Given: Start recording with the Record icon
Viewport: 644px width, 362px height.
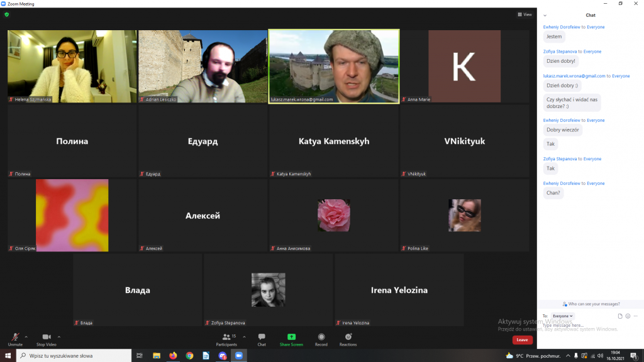Looking at the screenshot, I should tap(321, 339).
